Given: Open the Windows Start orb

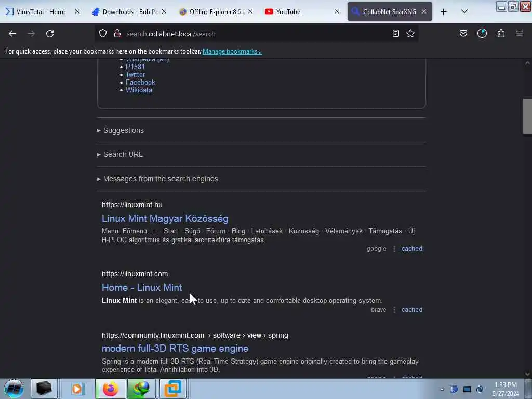Looking at the screenshot, I should [14, 389].
